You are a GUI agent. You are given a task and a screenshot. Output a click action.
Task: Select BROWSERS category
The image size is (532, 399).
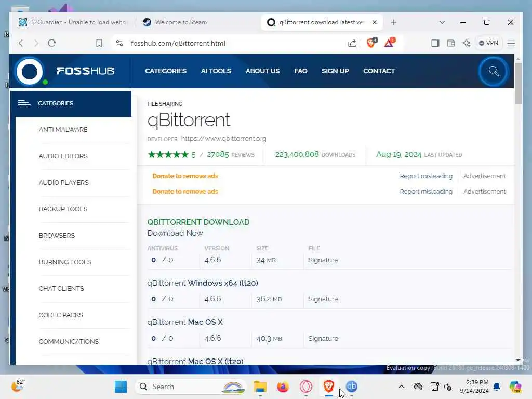coord(57,235)
